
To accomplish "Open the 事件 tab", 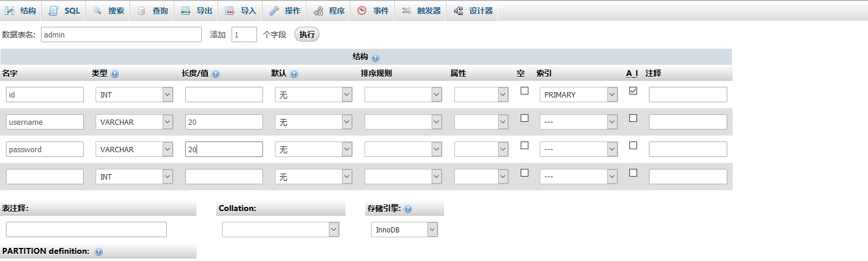I will click(373, 11).
